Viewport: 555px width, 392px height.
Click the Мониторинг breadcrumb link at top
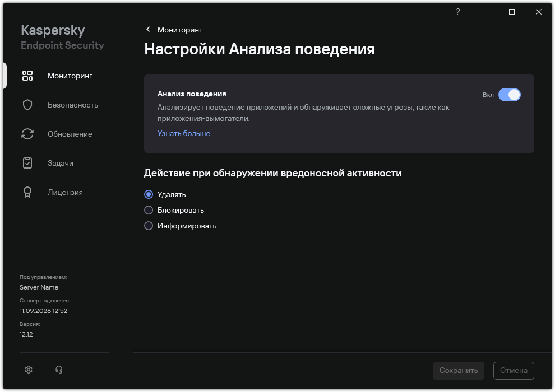[x=180, y=30]
